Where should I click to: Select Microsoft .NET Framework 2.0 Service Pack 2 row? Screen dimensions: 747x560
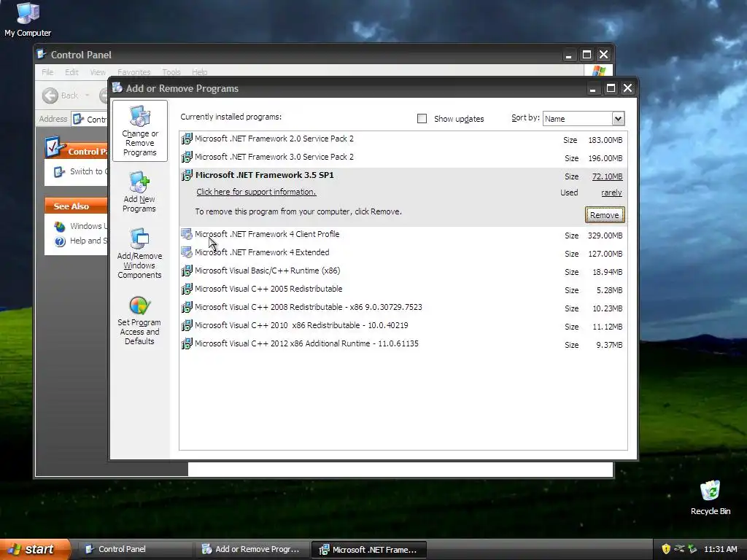[403, 139]
